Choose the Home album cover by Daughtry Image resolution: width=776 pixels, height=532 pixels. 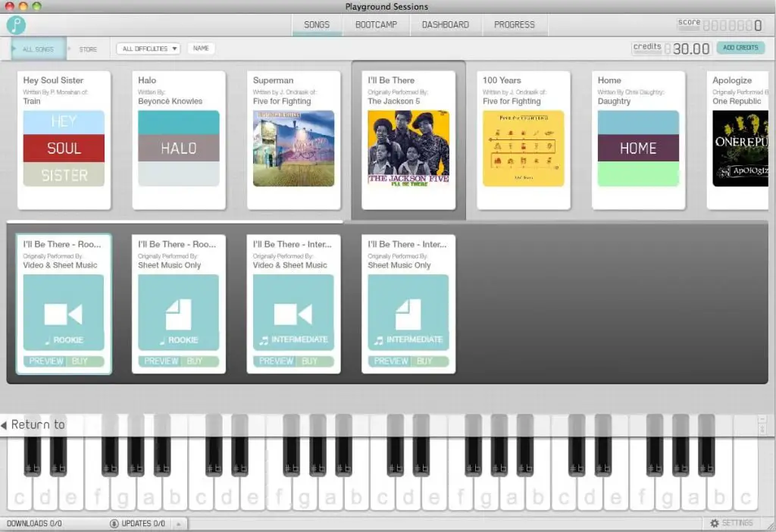638,149
